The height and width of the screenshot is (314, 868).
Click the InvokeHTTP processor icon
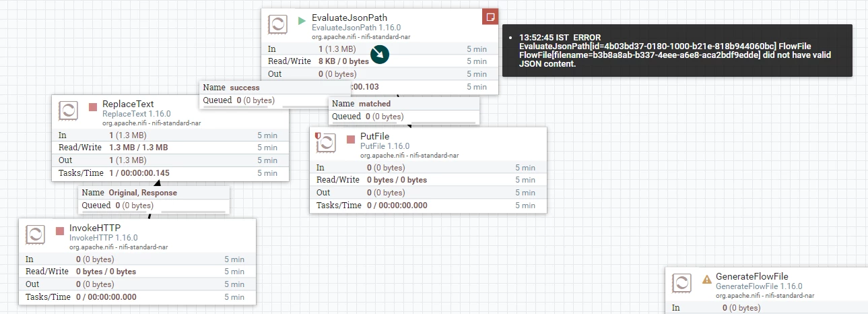point(36,234)
